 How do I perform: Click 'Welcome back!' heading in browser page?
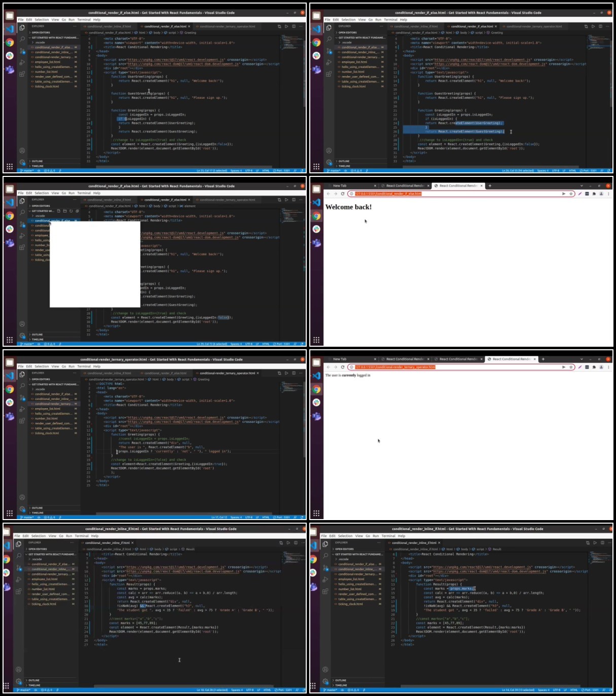[x=348, y=207]
